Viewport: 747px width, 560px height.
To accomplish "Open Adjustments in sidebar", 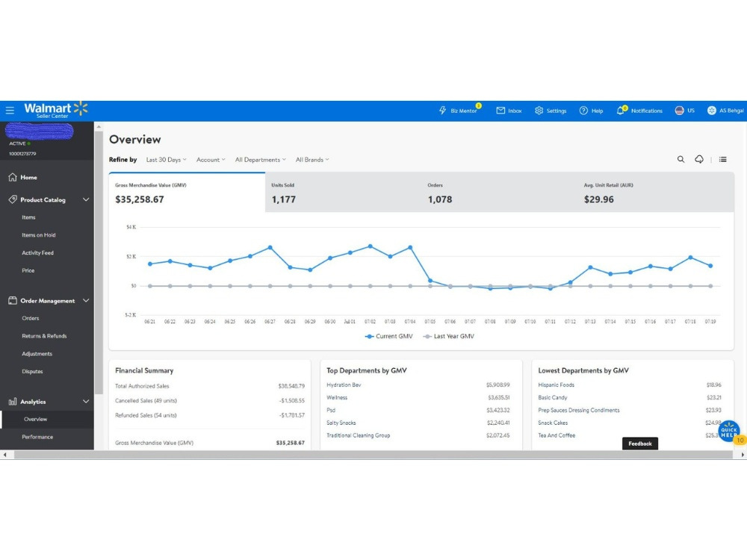I will pyautogui.click(x=37, y=354).
